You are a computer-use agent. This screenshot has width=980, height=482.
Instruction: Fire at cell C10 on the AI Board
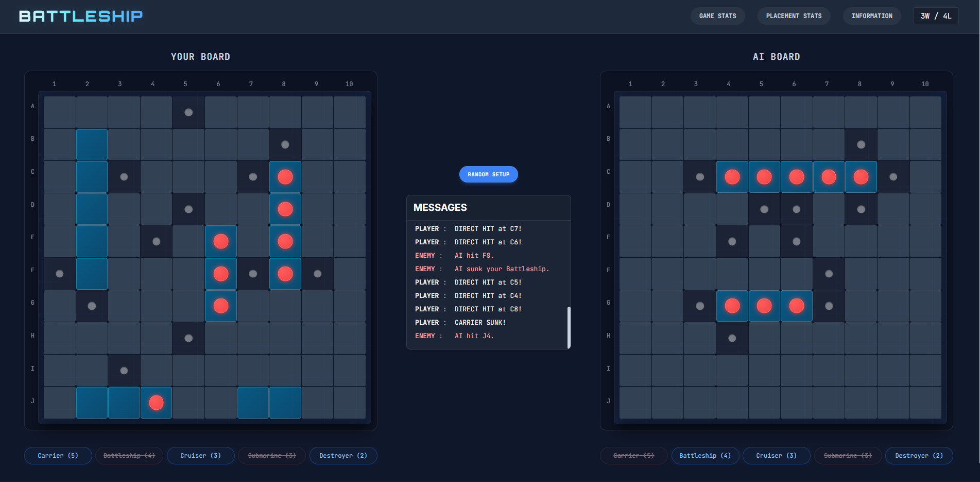[x=925, y=177]
